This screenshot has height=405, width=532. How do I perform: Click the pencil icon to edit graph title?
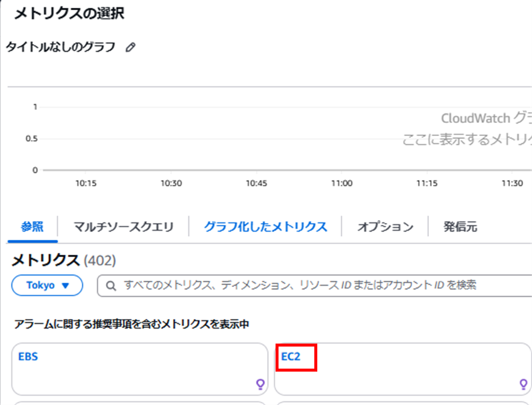(130, 47)
